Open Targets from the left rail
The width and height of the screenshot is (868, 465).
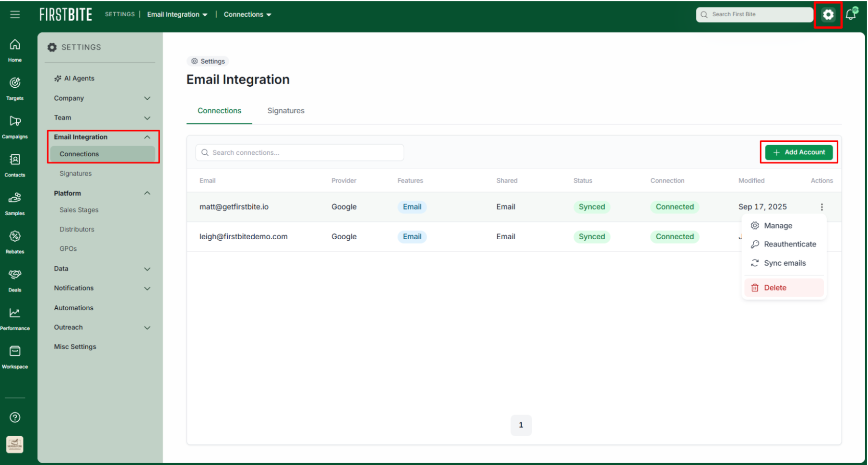pyautogui.click(x=15, y=89)
